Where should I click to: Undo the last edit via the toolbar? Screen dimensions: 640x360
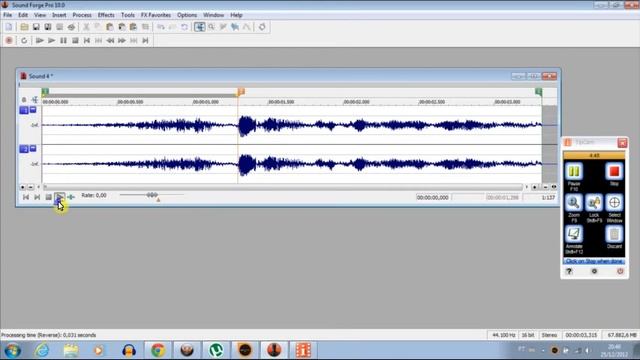161,27
